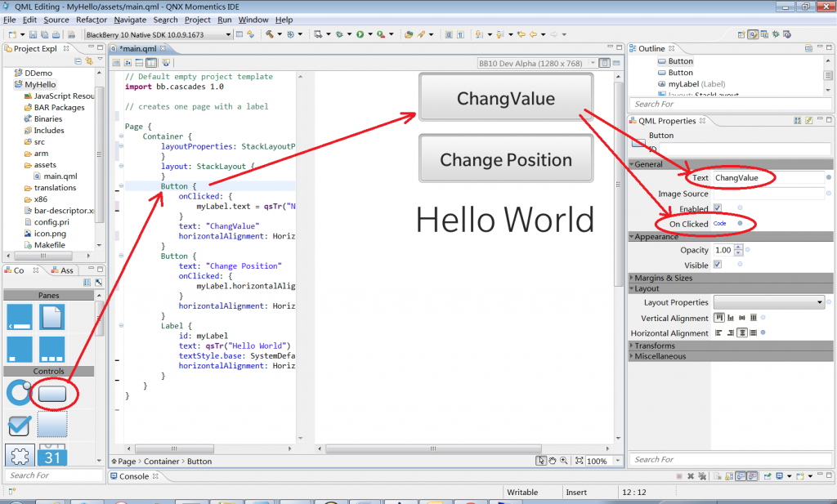Click Page in the breadcrumb path
The width and height of the screenshot is (837, 504).
[x=127, y=462]
